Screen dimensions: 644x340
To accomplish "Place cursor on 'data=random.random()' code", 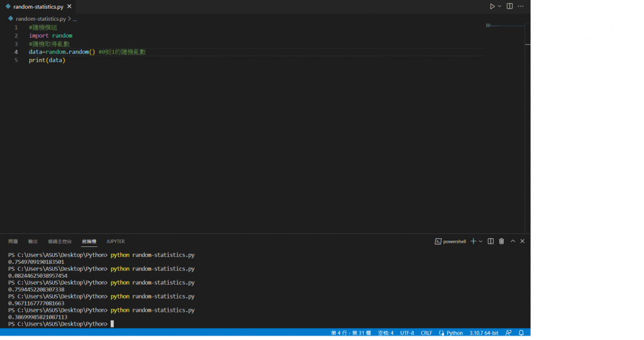I will pyautogui.click(x=62, y=52).
